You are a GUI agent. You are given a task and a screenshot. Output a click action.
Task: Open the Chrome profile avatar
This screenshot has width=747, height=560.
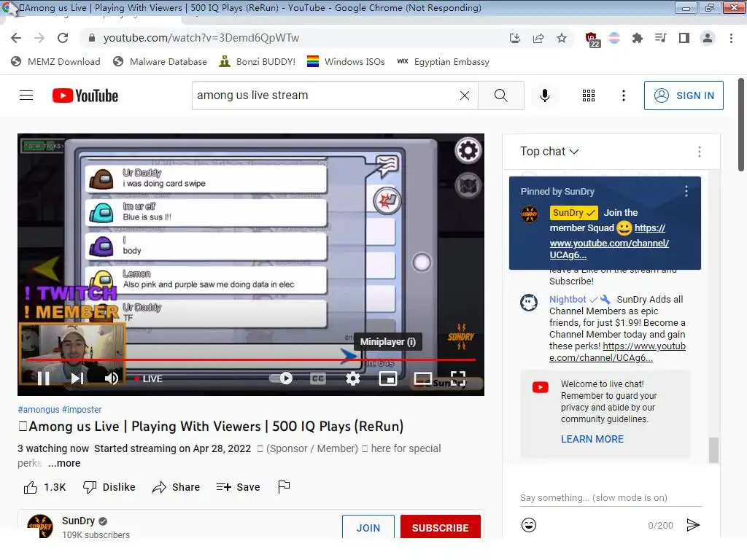(x=708, y=38)
